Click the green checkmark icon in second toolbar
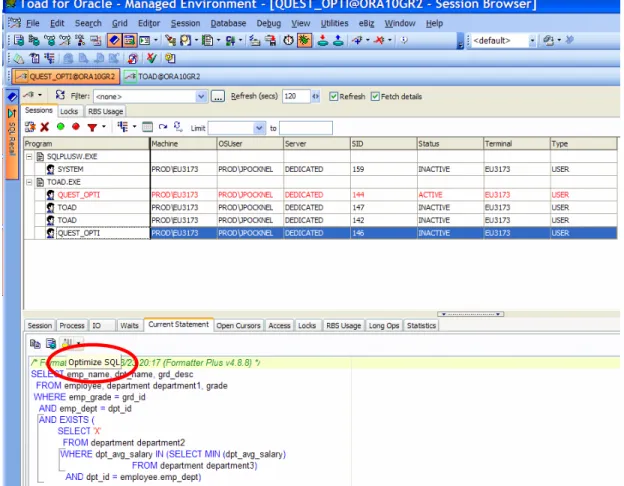The image size is (624, 486). coord(151,59)
